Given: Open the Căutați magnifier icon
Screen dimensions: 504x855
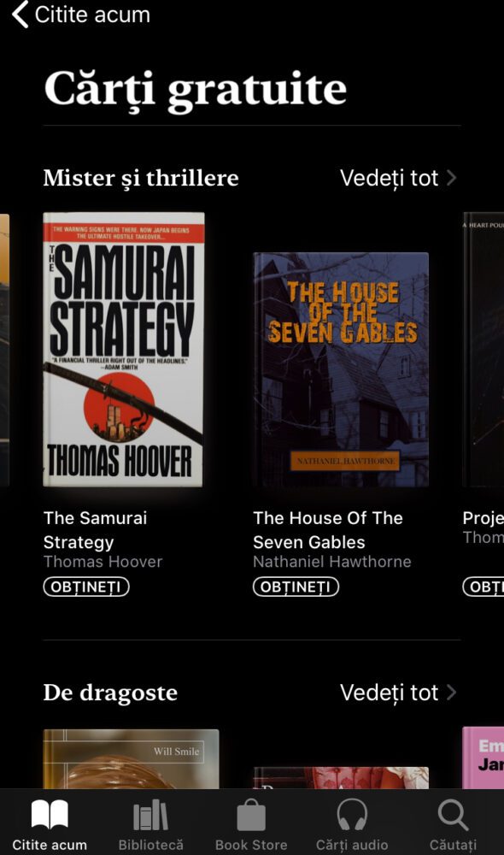Looking at the screenshot, I should coord(453,816).
